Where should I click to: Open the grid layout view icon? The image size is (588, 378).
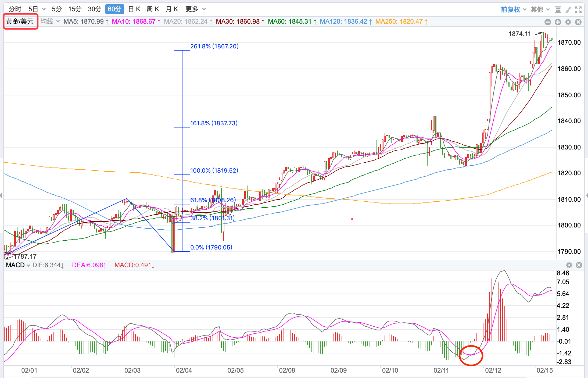(x=558, y=10)
